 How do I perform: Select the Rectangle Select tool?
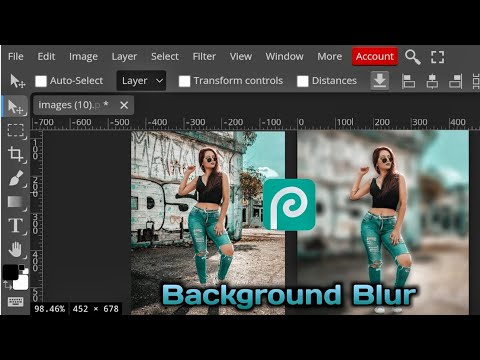click(x=15, y=130)
